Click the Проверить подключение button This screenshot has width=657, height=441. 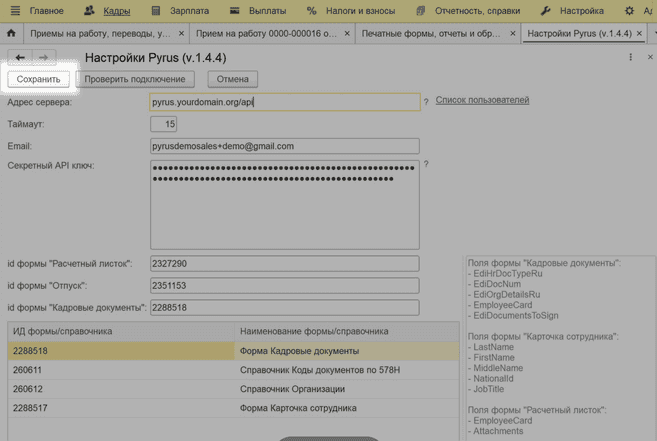tap(134, 79)
